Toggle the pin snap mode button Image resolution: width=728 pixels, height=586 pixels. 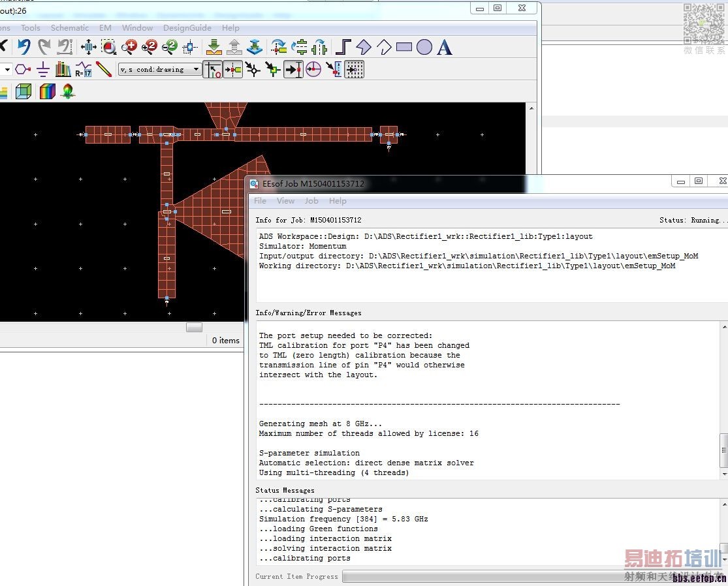(233, 69)
